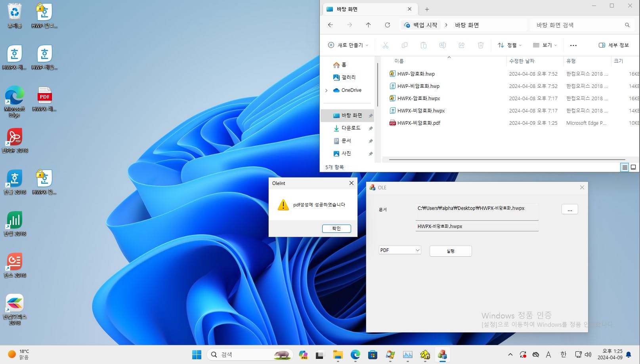Open the 한셀 2018 desktop shortcut
The height and width of the screenshot is (364, 640).
(x=15, y=224)
